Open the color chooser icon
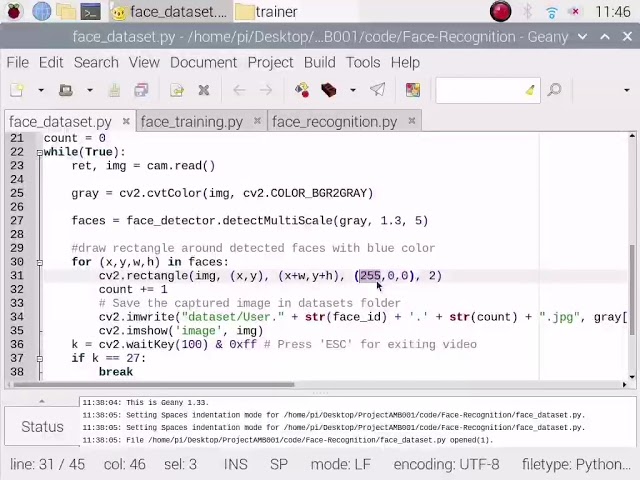This screenshot has height=480, width=640. coord(413,90)
